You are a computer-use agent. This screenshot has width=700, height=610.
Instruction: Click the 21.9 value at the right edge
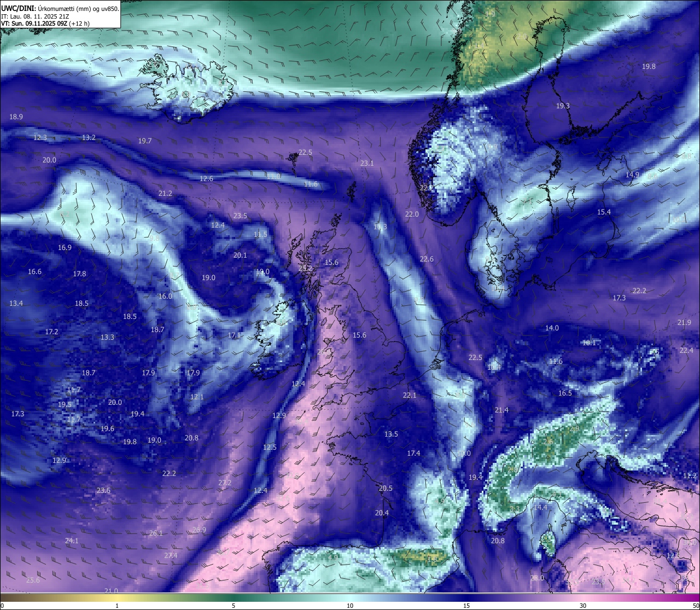tap(684, 322)
